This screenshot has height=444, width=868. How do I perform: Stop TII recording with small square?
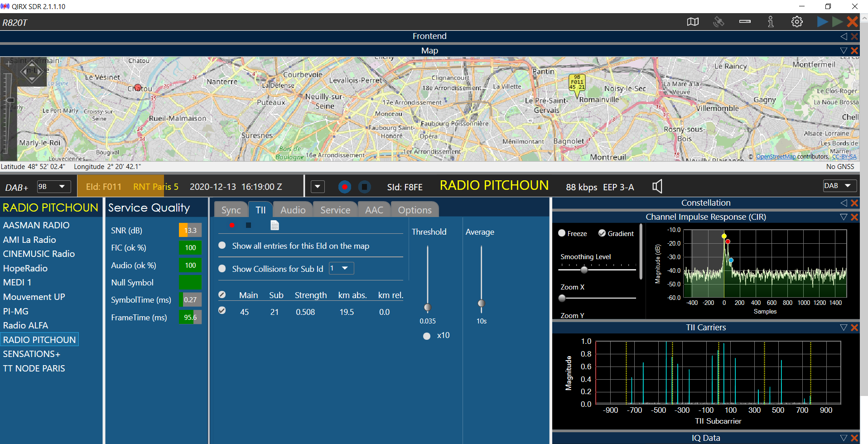[x=248, y=225]
